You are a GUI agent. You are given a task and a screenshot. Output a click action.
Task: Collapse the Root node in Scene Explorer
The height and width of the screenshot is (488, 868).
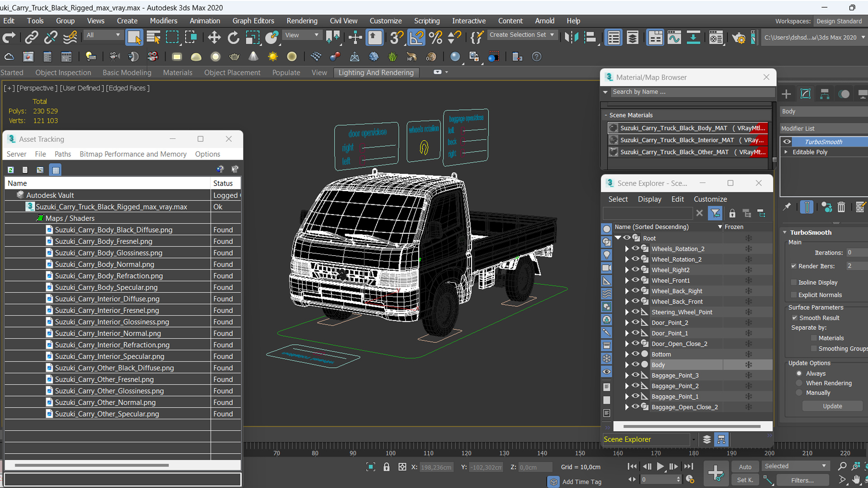618,238
